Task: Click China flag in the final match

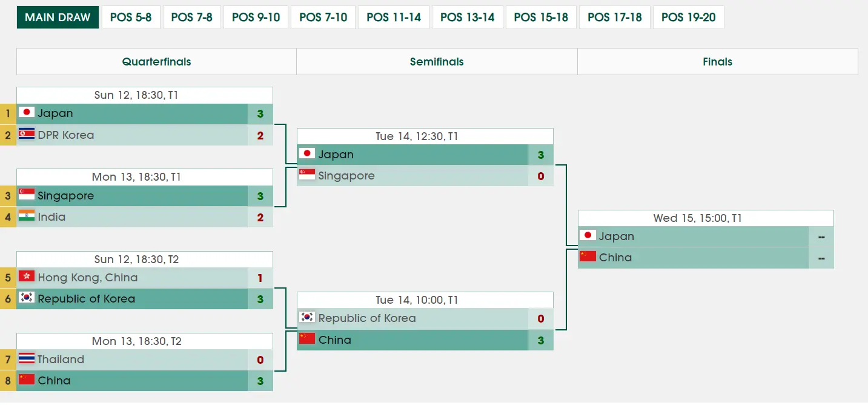Action: coord(588,257)
